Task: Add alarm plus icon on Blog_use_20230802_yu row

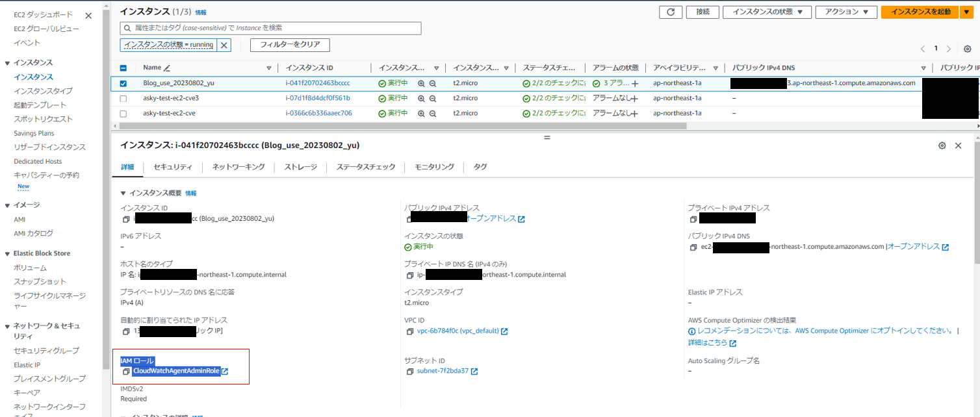Action: pos(635,84)
